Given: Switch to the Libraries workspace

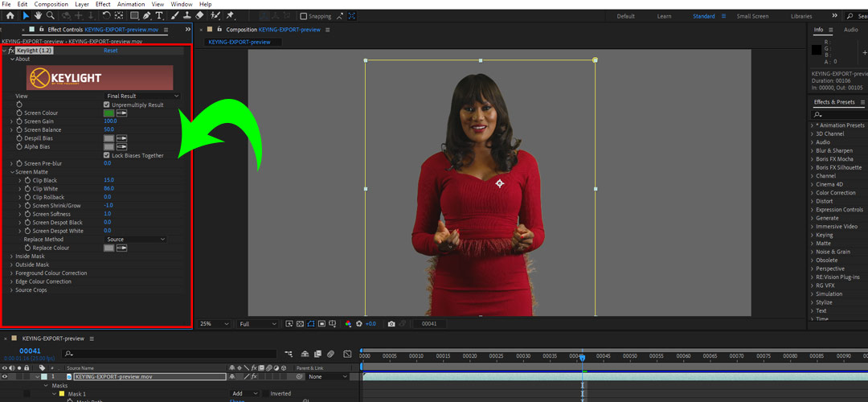Looking at the screenshot, I should (801, 16).
